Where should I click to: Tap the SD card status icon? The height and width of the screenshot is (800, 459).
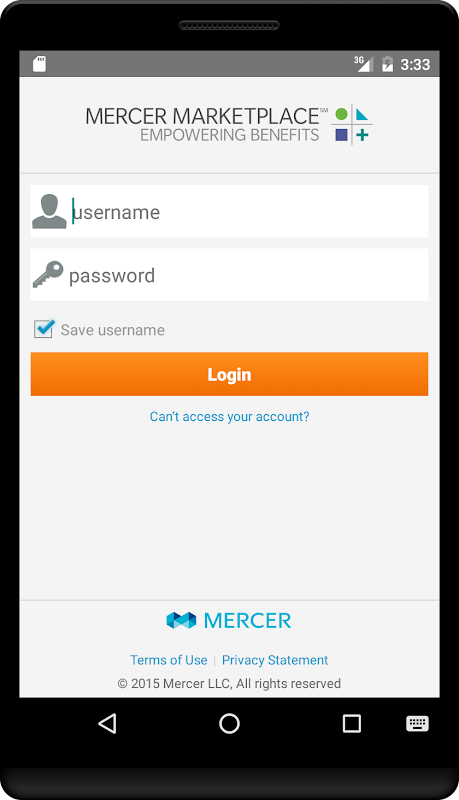39,64
